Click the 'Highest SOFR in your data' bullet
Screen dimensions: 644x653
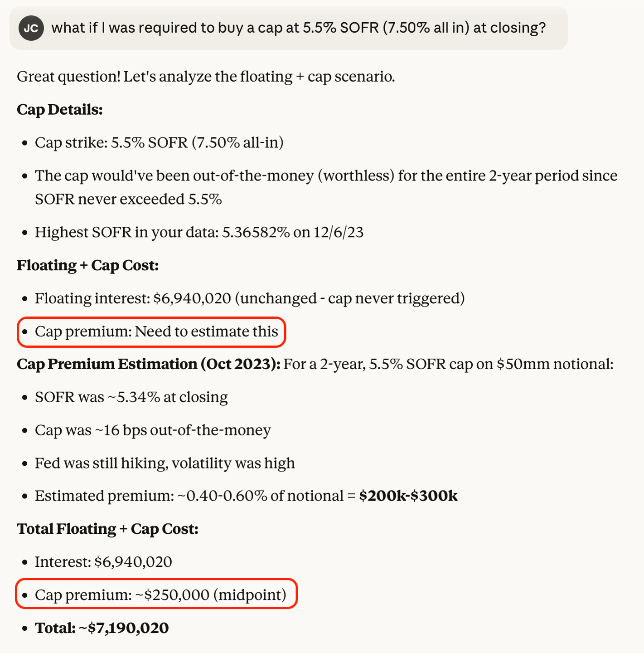tap(199, 232)
